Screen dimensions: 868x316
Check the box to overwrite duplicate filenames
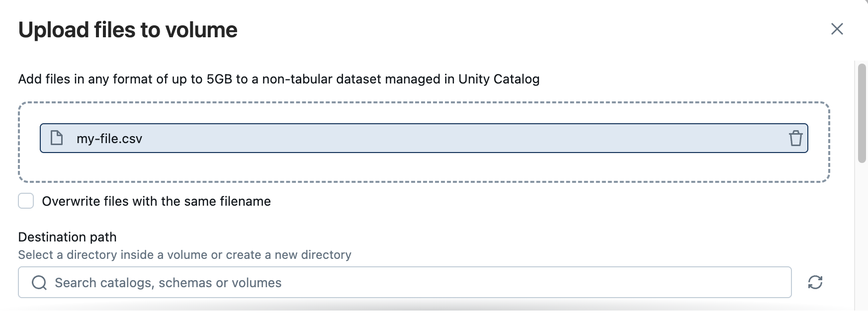(25, 201)
